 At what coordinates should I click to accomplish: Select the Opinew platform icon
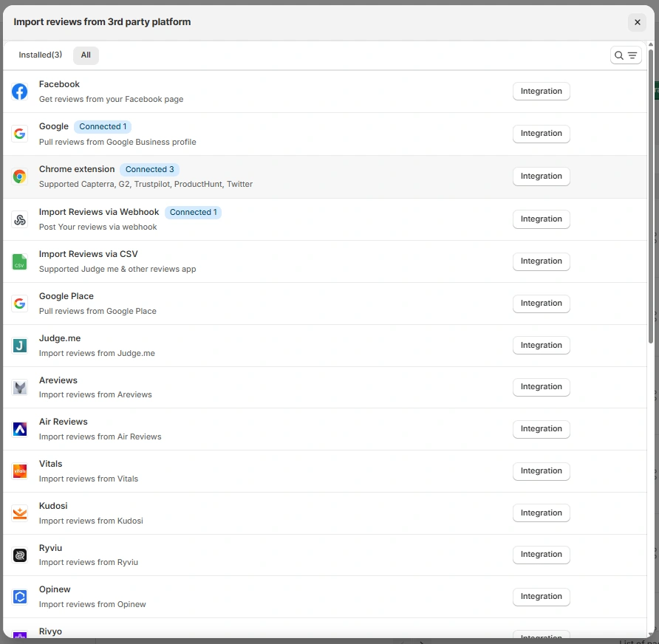19,596
